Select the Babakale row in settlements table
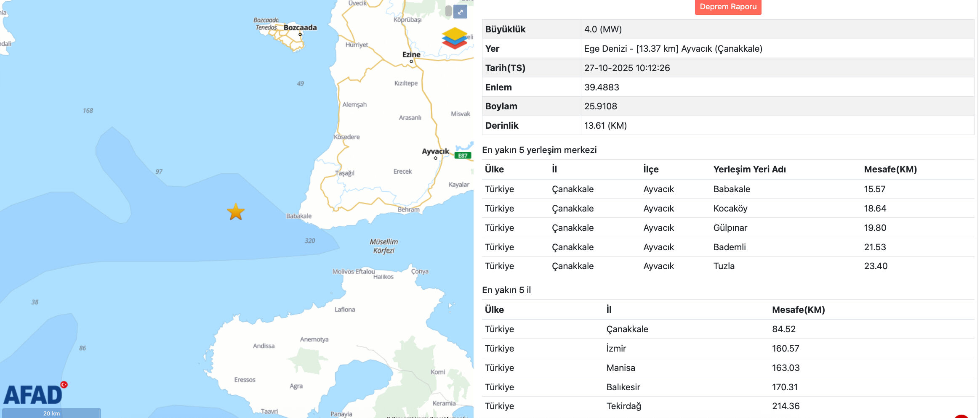The image size is (980, 418). pyautogui.click(x=731, y=189)
